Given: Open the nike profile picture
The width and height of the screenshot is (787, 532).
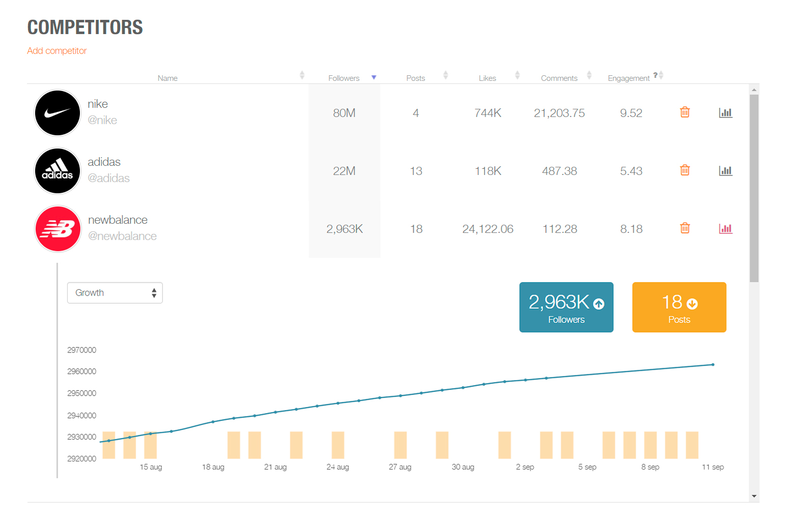Looking at the screenshot, I should 58,113.
